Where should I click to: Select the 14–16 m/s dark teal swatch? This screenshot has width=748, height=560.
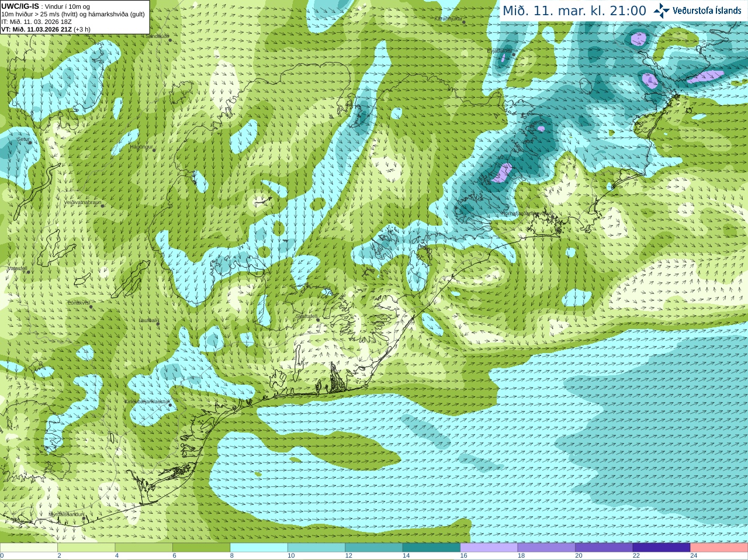(431, 548)
